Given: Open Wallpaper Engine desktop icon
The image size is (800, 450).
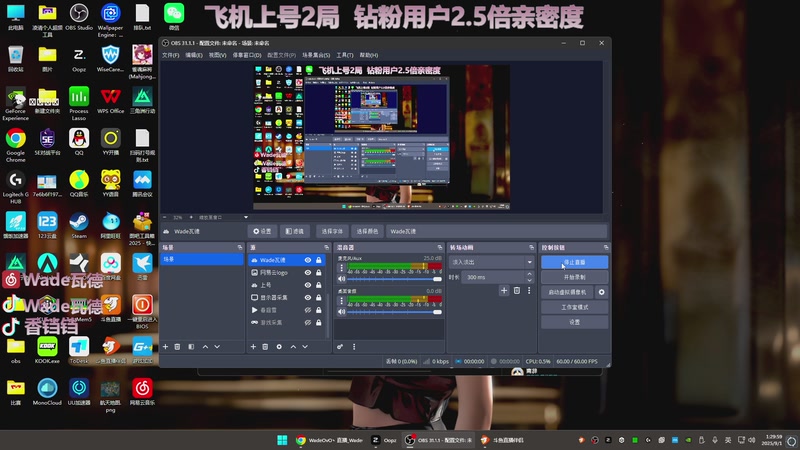Looking at the screenshot, I should [110, 20].
